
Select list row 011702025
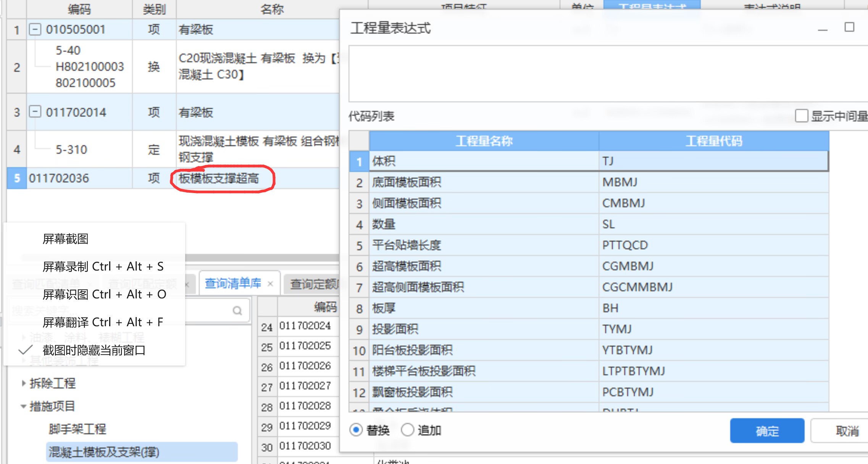298,346
